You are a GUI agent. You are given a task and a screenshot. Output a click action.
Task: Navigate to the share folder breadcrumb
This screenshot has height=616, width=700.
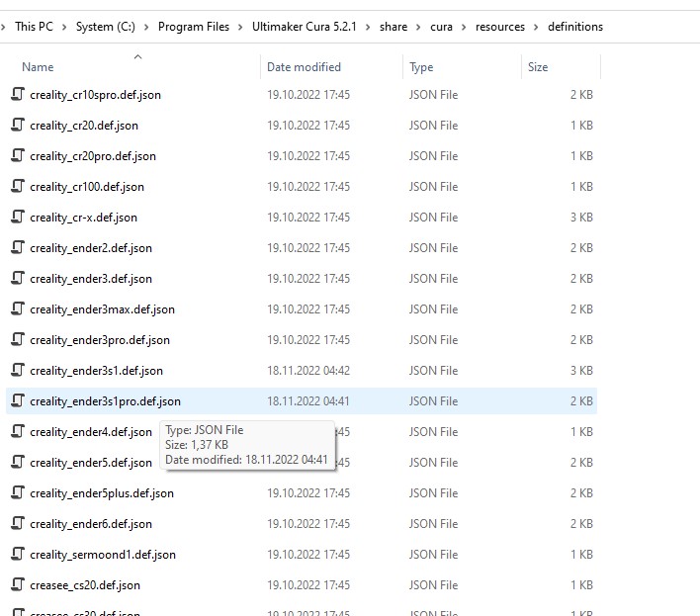pos(394,27)
